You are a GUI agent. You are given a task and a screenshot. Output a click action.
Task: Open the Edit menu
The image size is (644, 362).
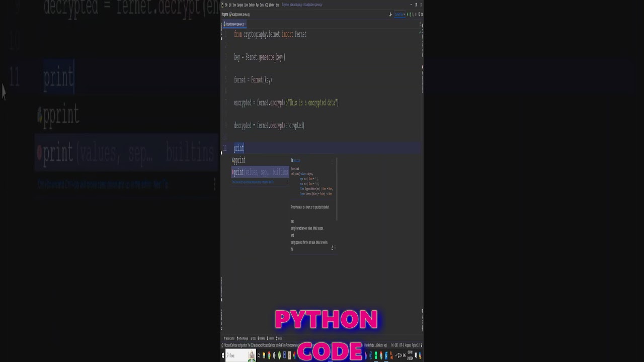(x=230, y=5)
